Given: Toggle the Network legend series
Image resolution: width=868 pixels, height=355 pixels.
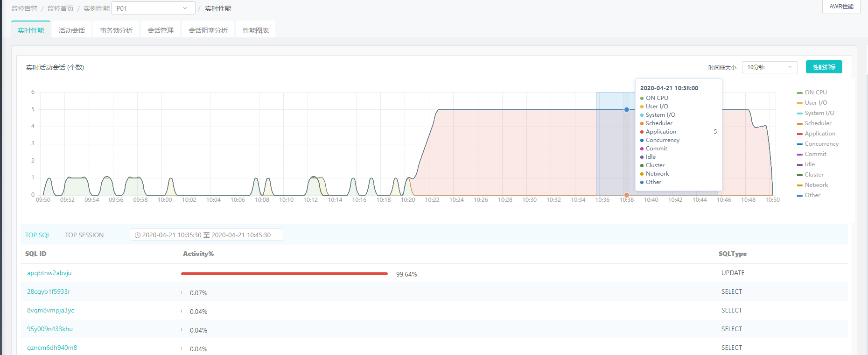Looking at the screenshot, I should click(813, 185).
